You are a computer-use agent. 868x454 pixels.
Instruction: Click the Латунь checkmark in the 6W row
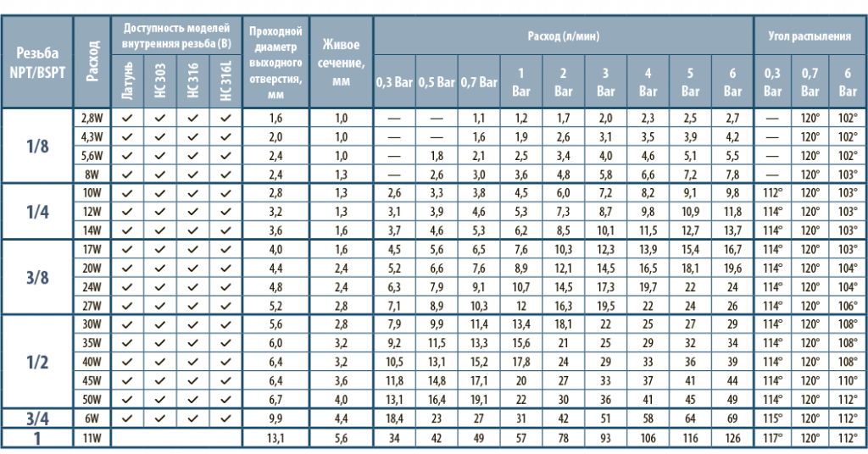(127, 418)
